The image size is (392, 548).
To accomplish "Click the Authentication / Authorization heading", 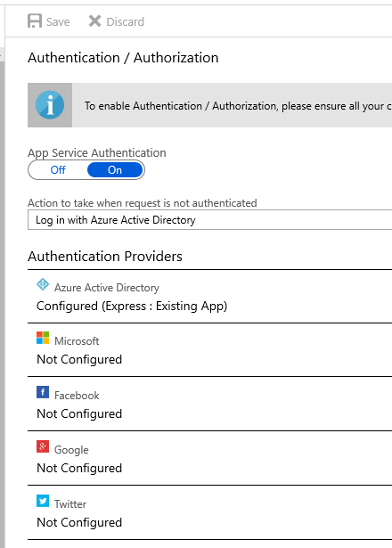I will click(123, 58).
